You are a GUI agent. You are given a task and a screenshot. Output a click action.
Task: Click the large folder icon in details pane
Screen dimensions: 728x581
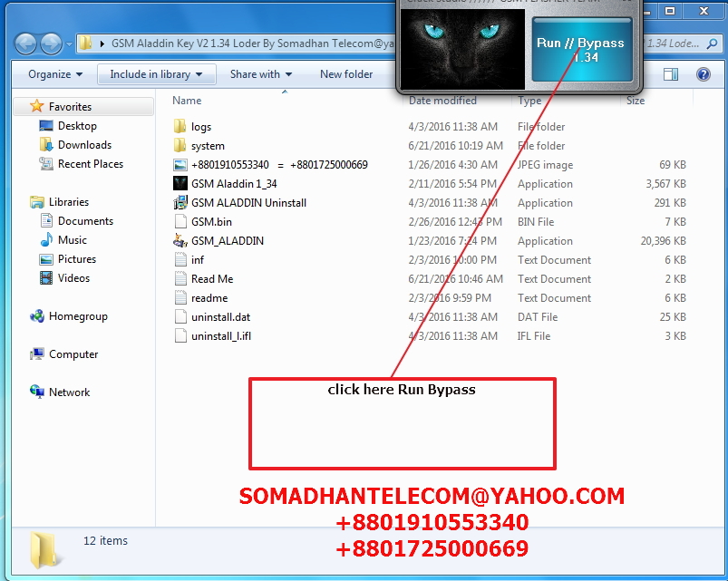pyautogui.click(x=44, y=550)
